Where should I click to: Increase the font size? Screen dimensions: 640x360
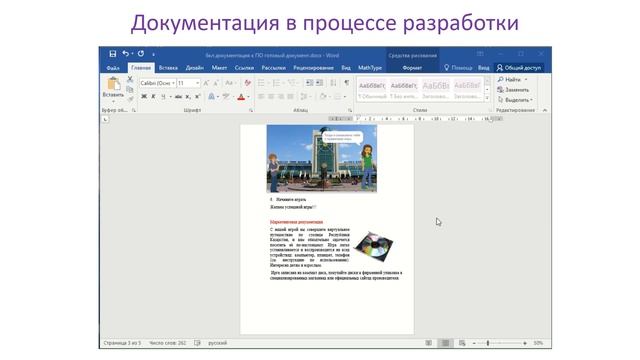[x=206, y=83]
